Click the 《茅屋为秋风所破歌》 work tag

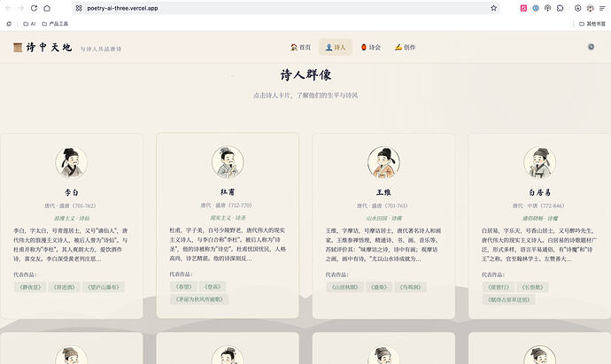pyautogui.click(x=199, y=299)
